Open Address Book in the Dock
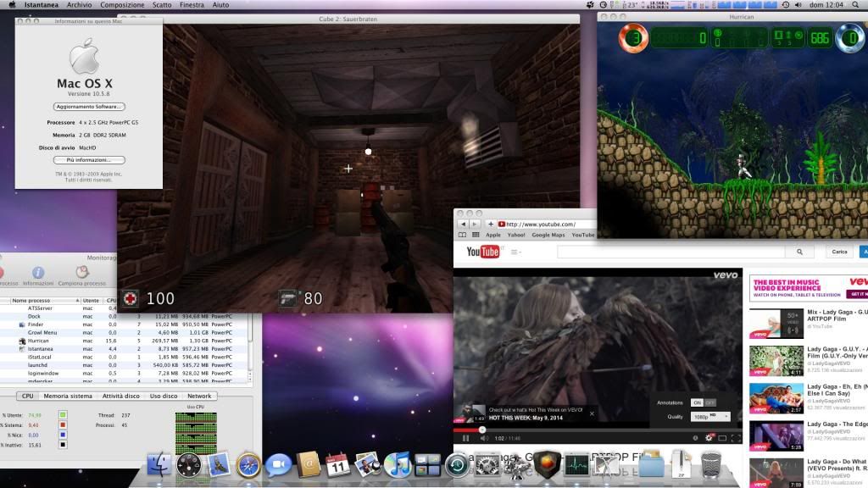868x488 pixels. pyautogui.click(x=309, y=464)
